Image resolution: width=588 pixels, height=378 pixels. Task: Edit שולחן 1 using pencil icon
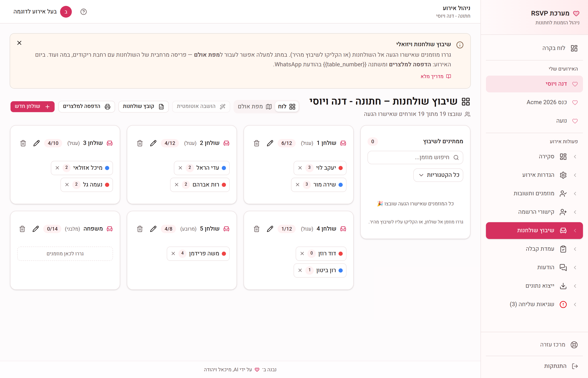coord(270,143)
